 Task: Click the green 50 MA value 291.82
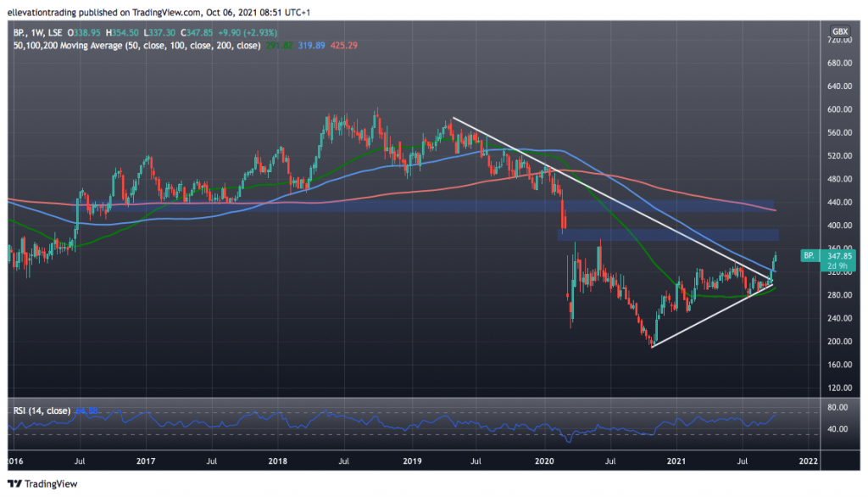[279, 46]
